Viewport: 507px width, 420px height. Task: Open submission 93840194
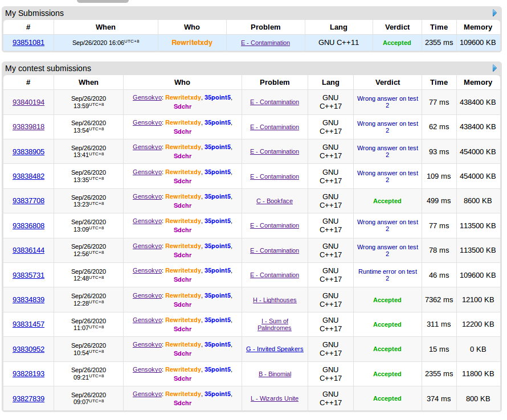pyautogui.click(x=28, y=102)
